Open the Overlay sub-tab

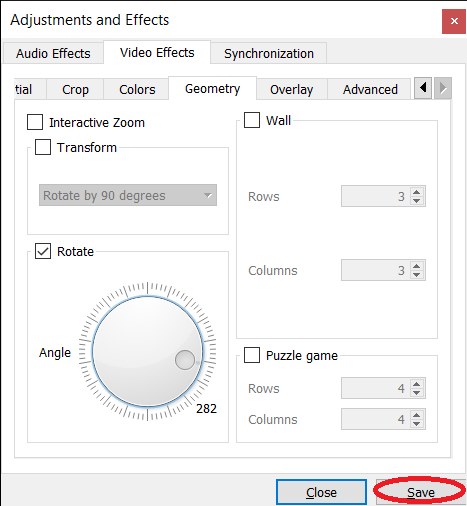(x=292, y=89)
